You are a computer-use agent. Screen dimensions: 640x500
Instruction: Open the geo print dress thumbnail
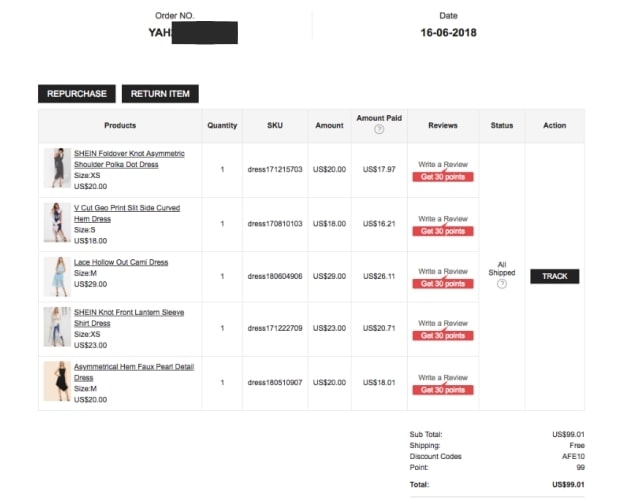56,222
